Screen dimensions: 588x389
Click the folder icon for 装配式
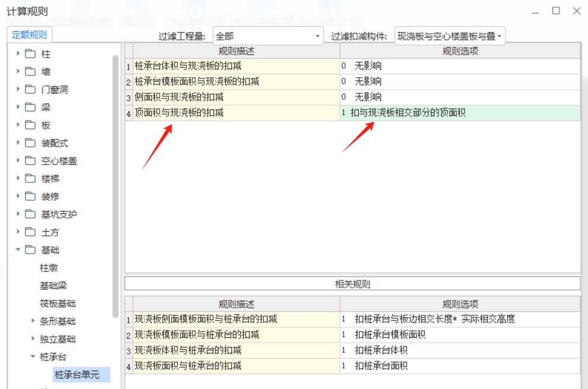(30, 143)
